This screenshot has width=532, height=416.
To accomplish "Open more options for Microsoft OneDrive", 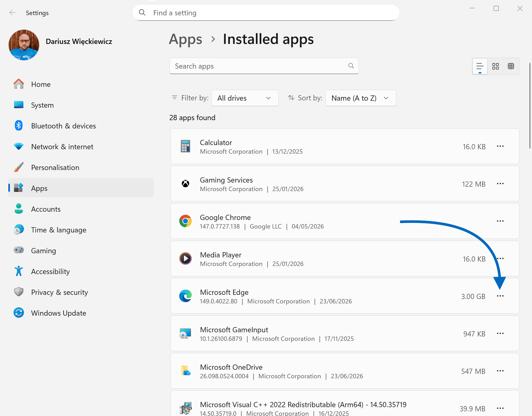I will point(500,371).
